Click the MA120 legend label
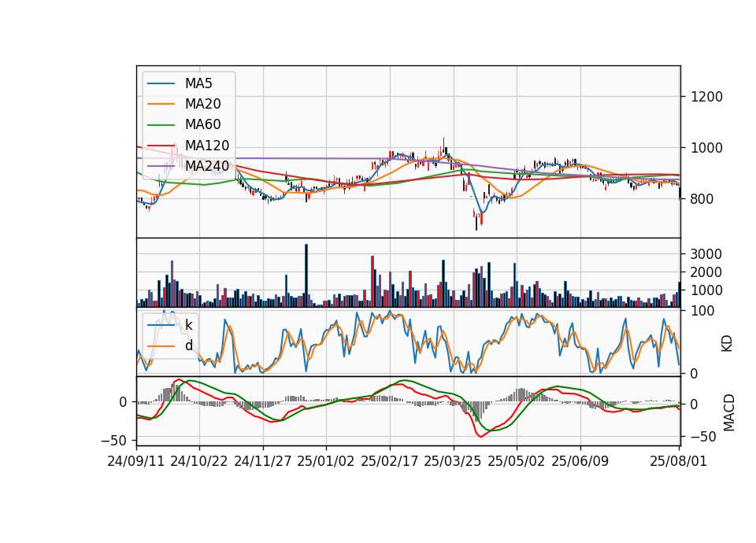 pos(207,146)
